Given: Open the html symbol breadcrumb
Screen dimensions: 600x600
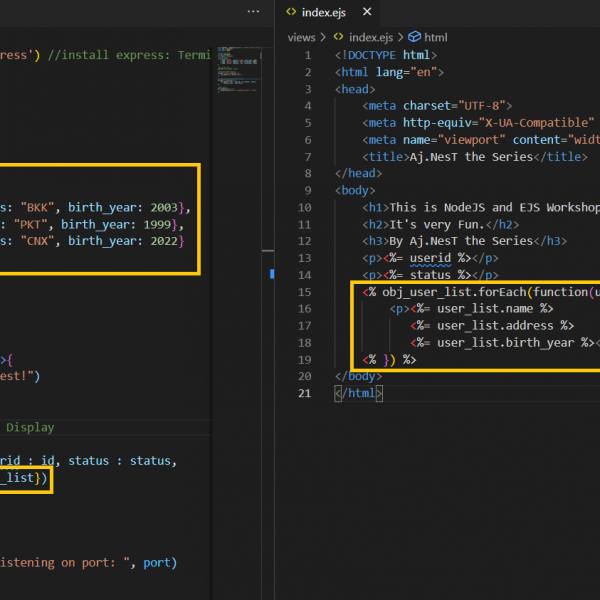Looking at the screenshot, I should point(435,37).
